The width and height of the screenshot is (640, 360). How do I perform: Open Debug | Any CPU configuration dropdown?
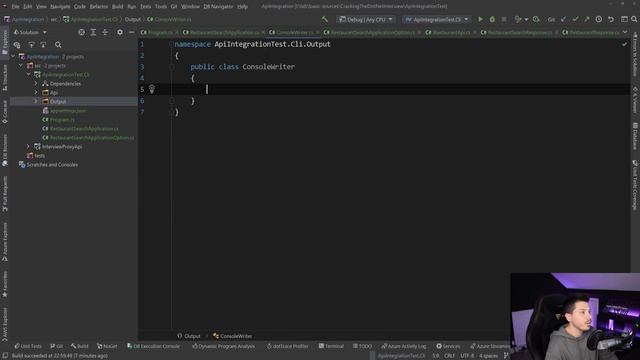(366, 19)
